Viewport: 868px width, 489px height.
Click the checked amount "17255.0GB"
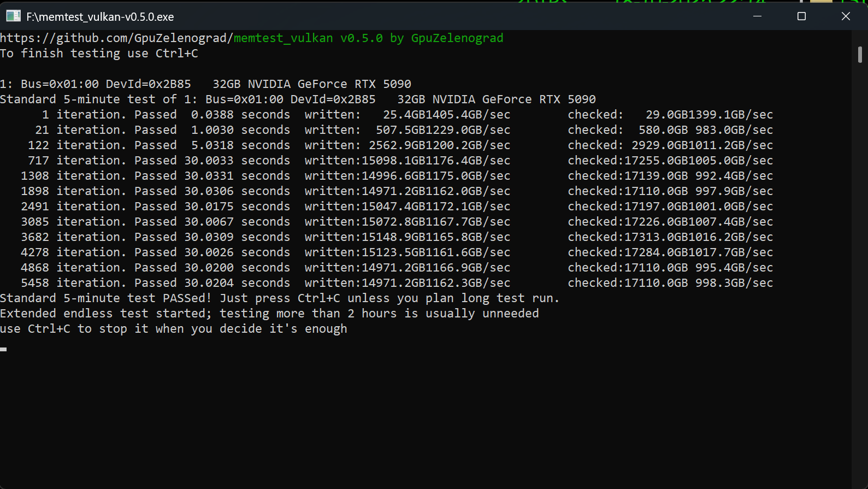[x=656, y=161]
